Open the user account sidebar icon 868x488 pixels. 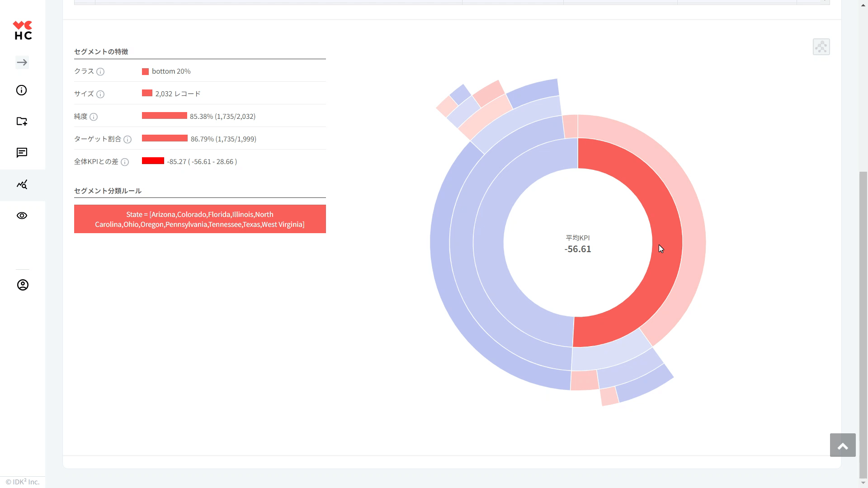point(23,285)
